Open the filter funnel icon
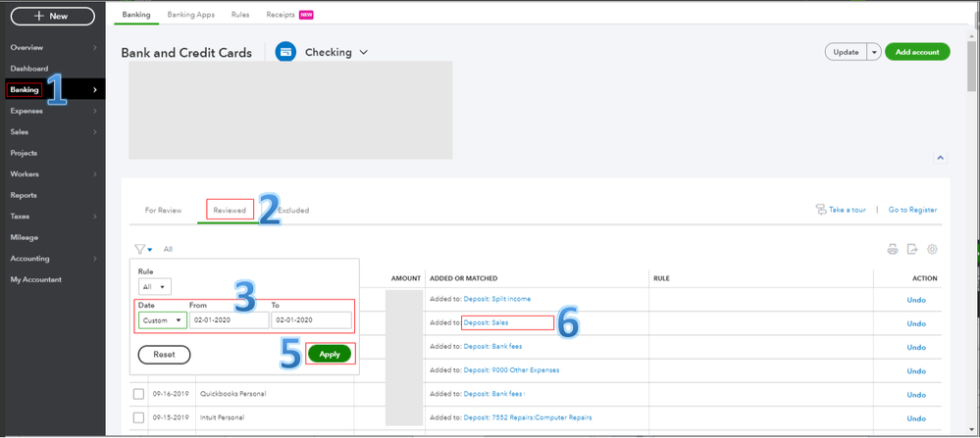 [140, 249]
